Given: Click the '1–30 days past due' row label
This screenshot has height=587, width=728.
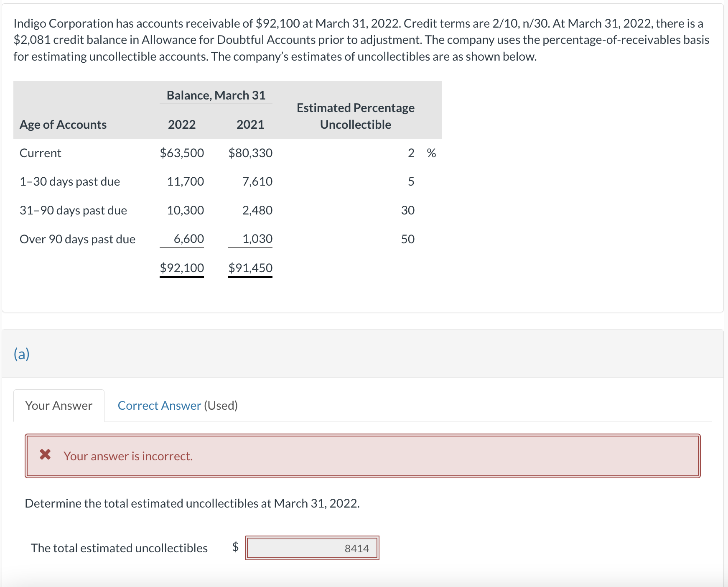Looking at the screenshot, I should pos(70,181).
